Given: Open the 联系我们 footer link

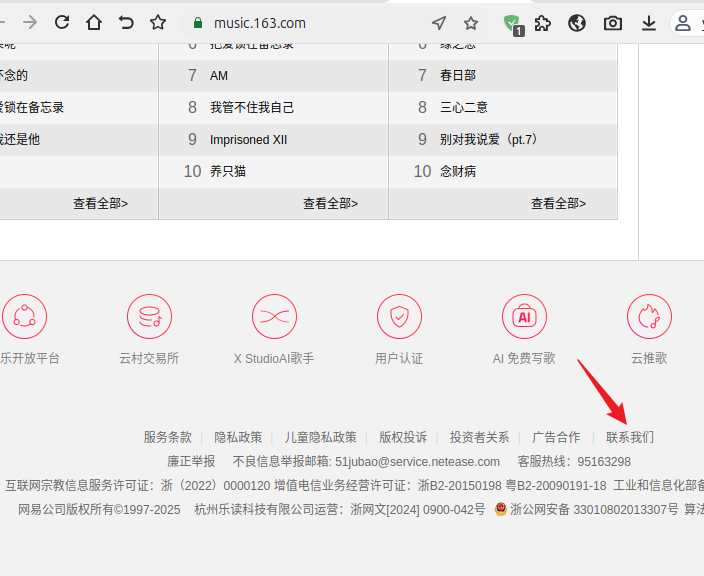Looking at the screenshot, I should [630, 437].
